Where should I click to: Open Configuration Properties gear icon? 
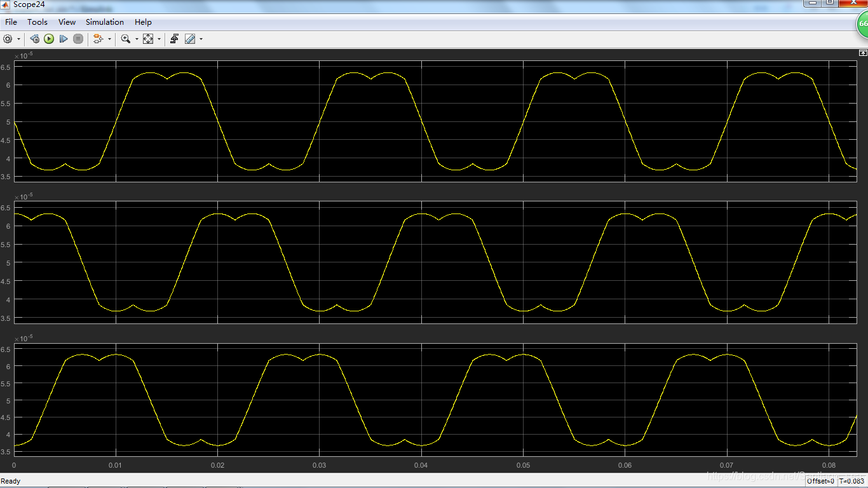click(x=8, y=39)
